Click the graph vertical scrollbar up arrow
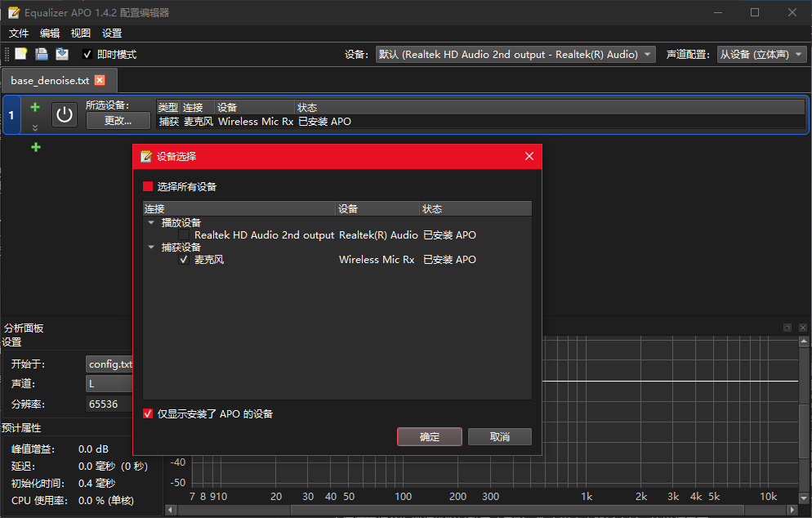This screenshot has width=812, height=518. pyautogui.click(x=804, y=341)
